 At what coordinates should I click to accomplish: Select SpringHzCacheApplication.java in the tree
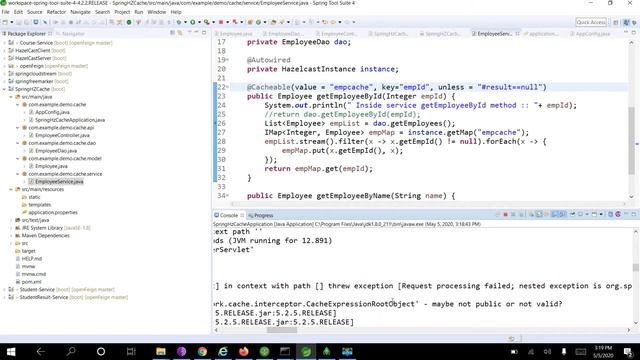pos(70,120)
